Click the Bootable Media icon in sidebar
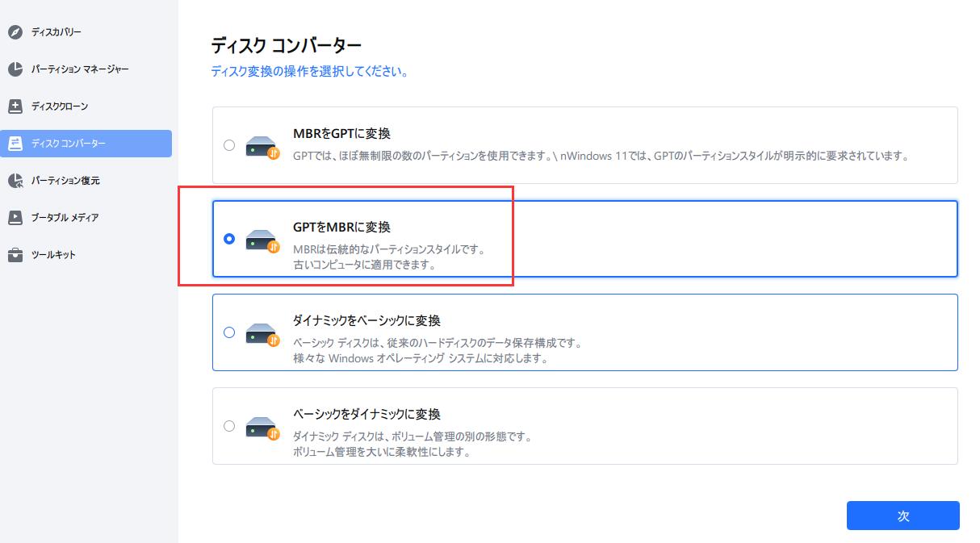Screen dimensions: 980x543 point(15,218)
